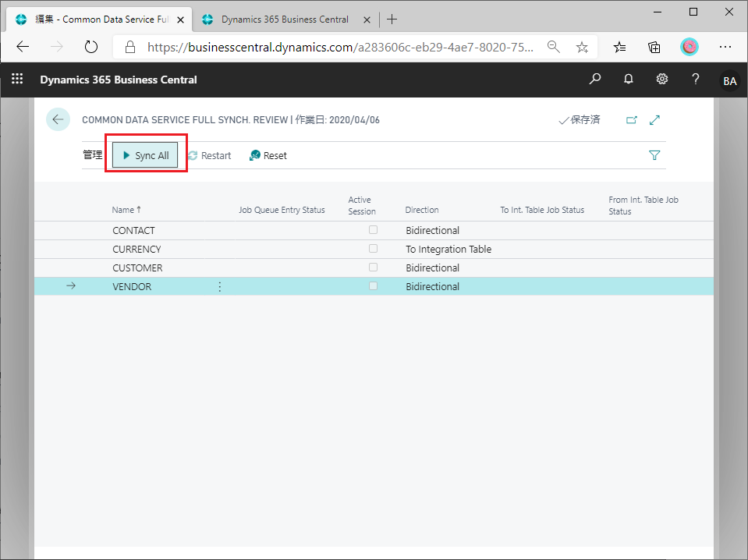Click the Dynamics 365 Business Central title
The height and width of the screenshot is (560, 748).
(x=119, y=80)
